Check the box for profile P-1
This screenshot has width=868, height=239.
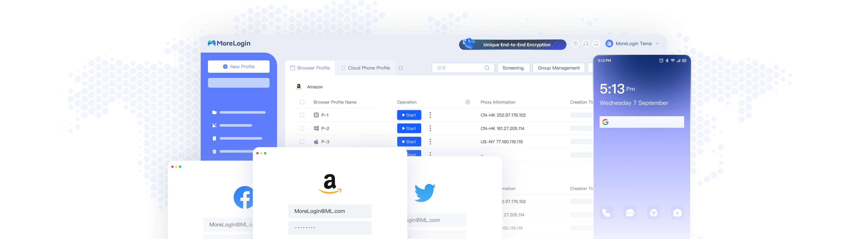tap(302, 115)
